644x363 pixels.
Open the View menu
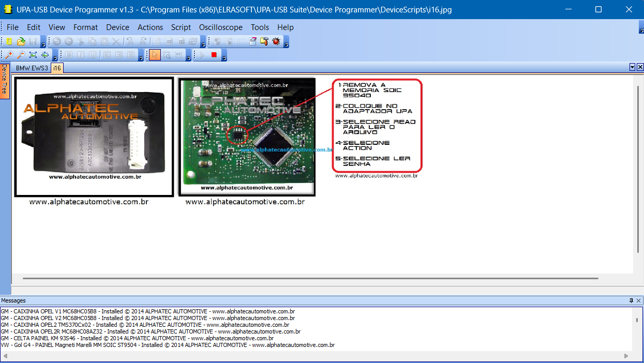57,27
